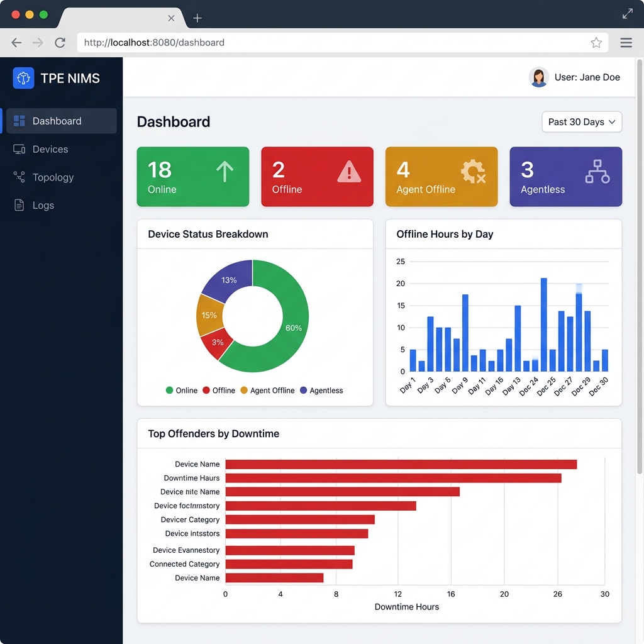Click the 'User: Jane Doe' label
The width and height of the screenshot is (644, 644).
point(587,77)
